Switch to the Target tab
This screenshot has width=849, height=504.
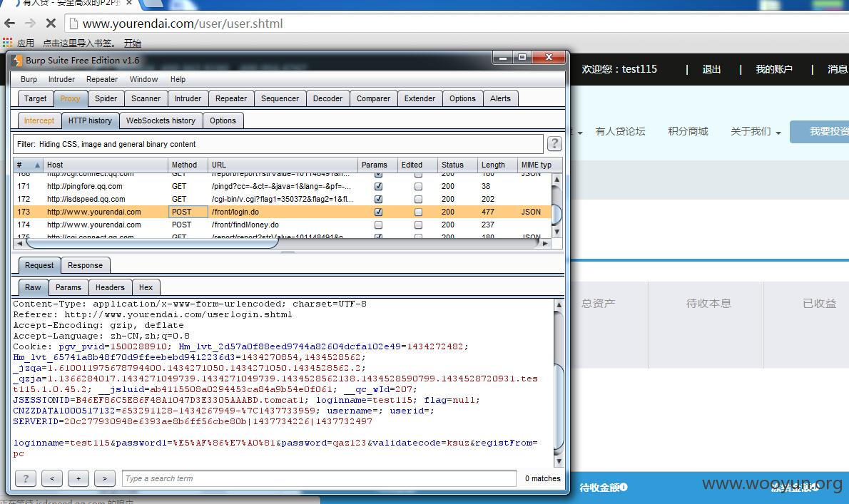click(x=35, y=98)
